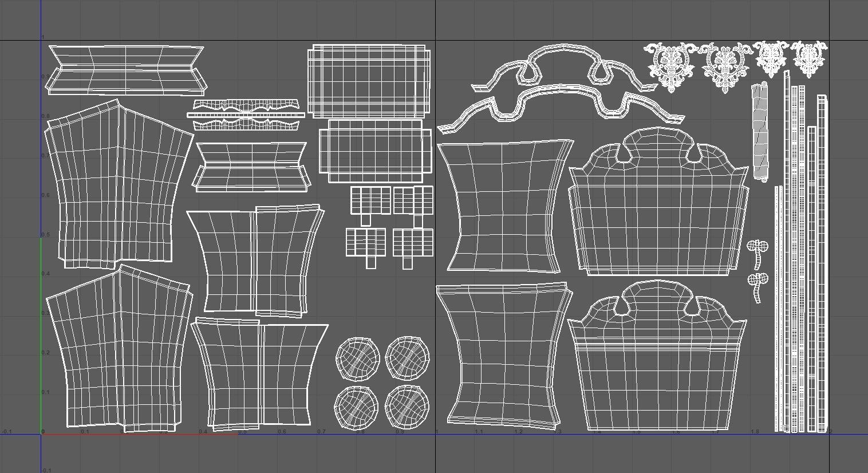Select the upper large flared UV shell in left tile
This screenshot has height=473, width=868.
119,184
